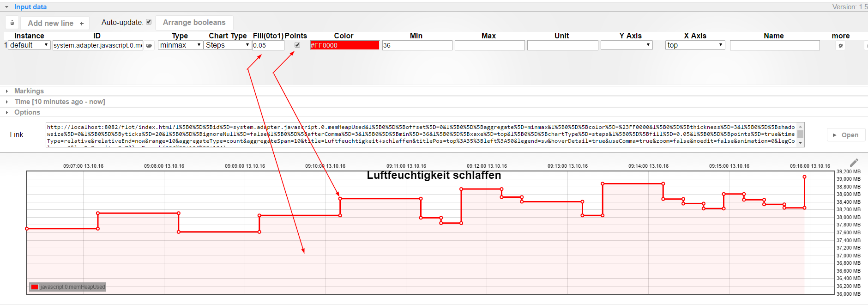This screenshot has width=868, height=305.
Task: Expand the Markings section
Action: (x=7, y=91)
